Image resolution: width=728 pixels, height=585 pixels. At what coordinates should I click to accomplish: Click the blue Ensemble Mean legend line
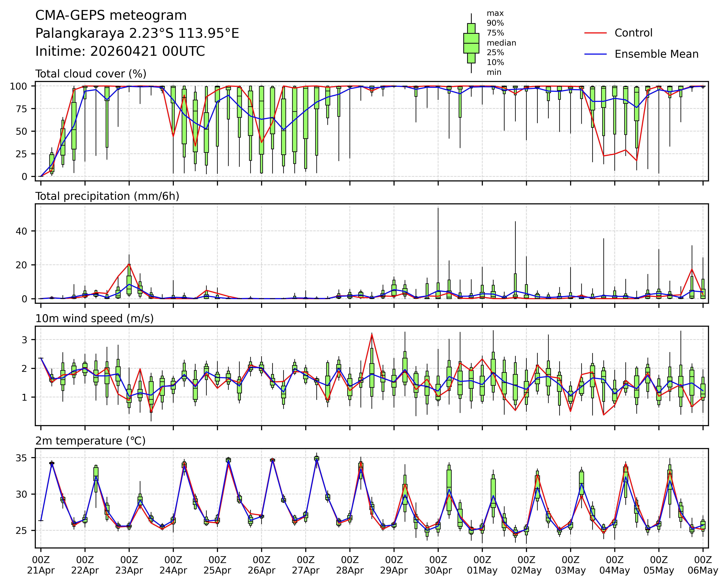(x=595, y=54)
